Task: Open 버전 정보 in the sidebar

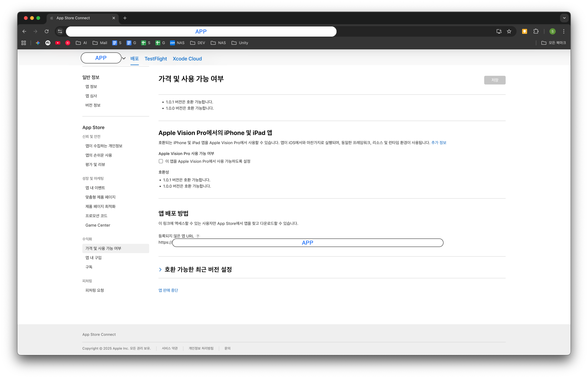Action: 93,105
